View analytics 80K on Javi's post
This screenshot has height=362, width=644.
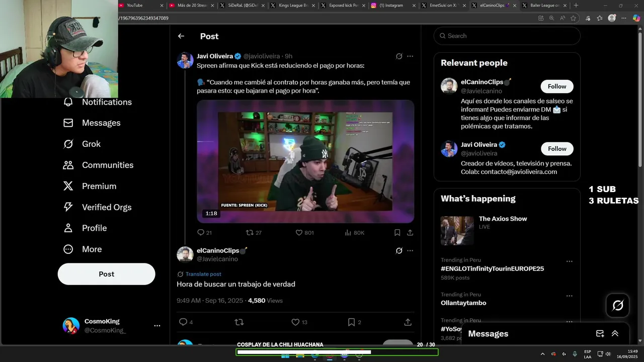point(354,233)
